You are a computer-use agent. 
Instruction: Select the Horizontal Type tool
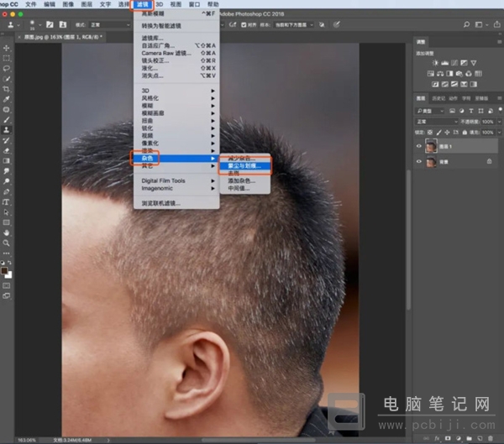(6, 202)
